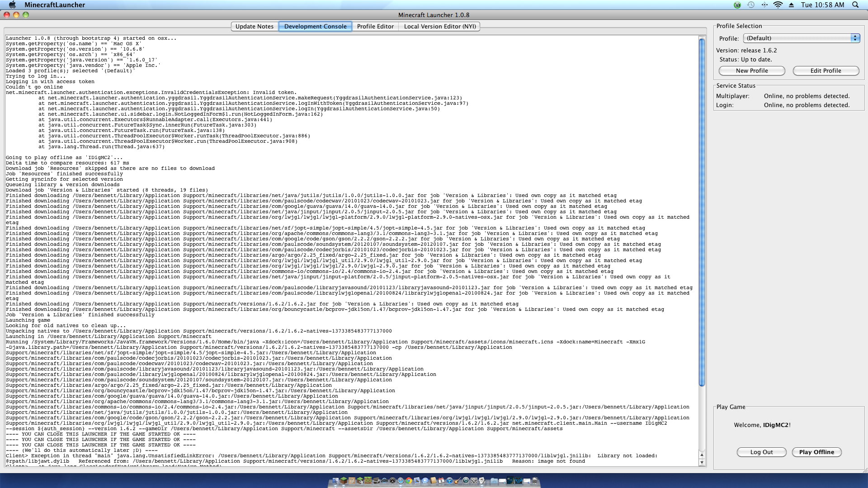Click the eject menu bar icon

791,5
